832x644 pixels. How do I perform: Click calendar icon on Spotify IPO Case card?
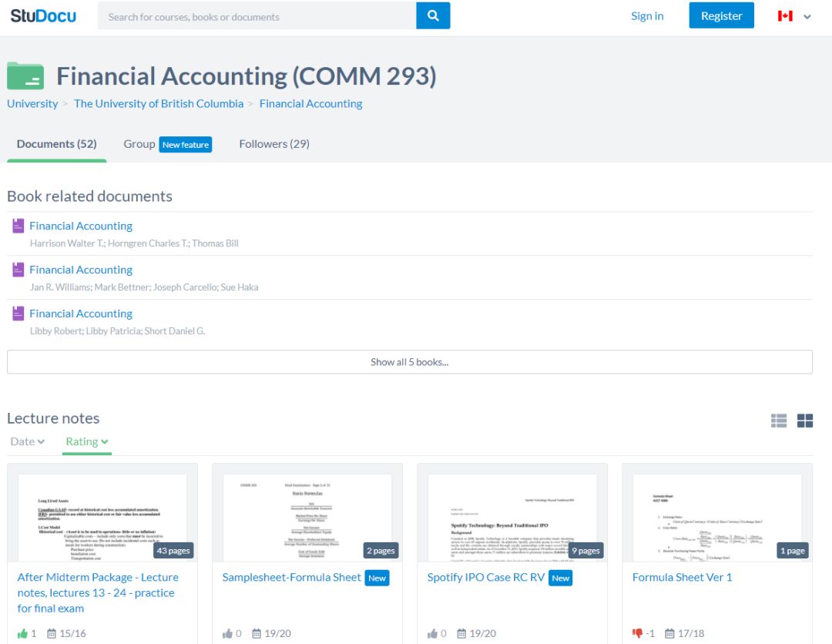pos(461,633)
